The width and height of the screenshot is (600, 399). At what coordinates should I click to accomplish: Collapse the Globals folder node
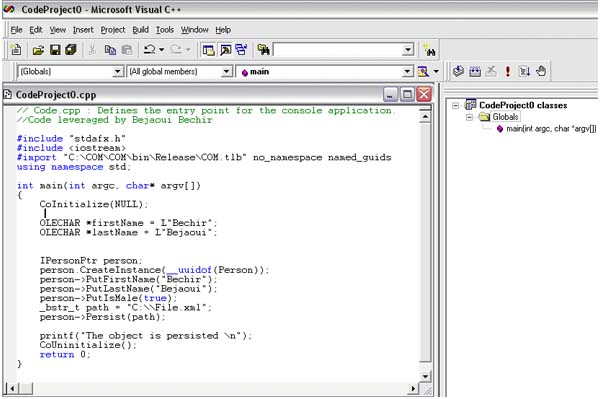coord(470,117)
